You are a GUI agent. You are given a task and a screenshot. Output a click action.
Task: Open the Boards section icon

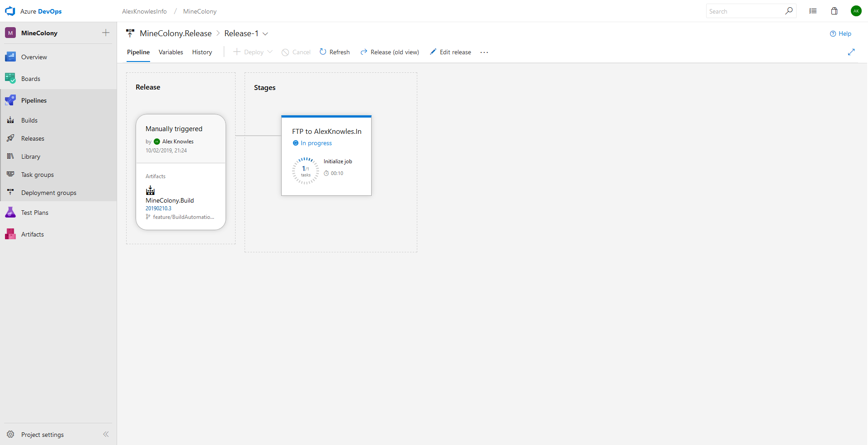coord(10,79)
